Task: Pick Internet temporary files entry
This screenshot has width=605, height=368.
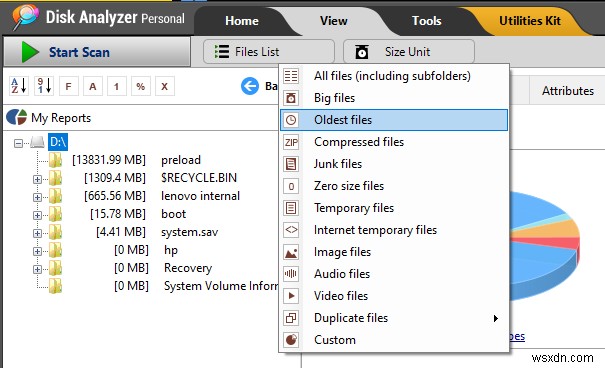Action: (x=394, y=230)
